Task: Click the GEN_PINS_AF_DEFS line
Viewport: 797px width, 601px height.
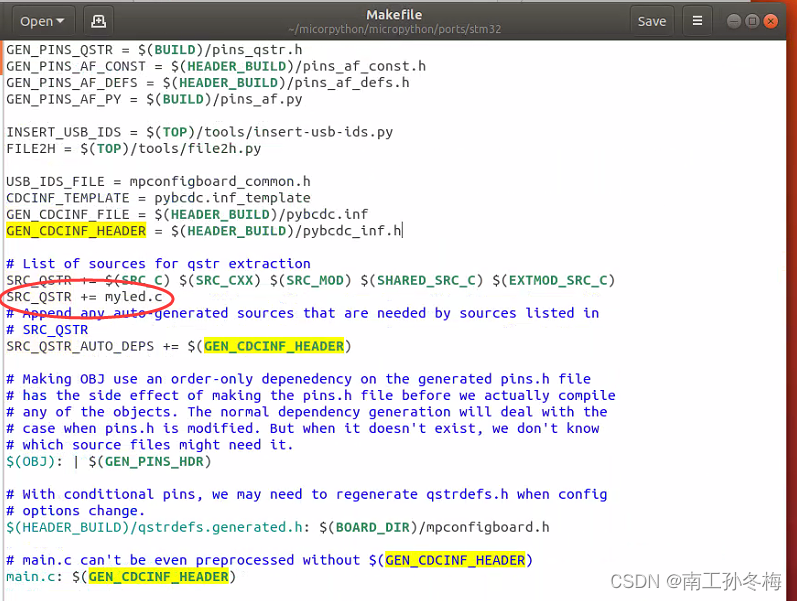Action: pos(208,82)
